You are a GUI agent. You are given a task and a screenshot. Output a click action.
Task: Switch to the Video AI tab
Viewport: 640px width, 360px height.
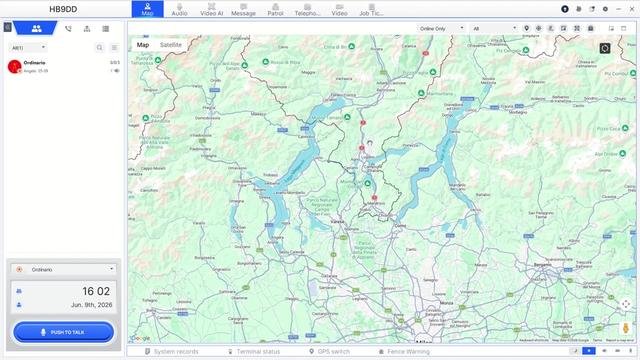[211, 9]
